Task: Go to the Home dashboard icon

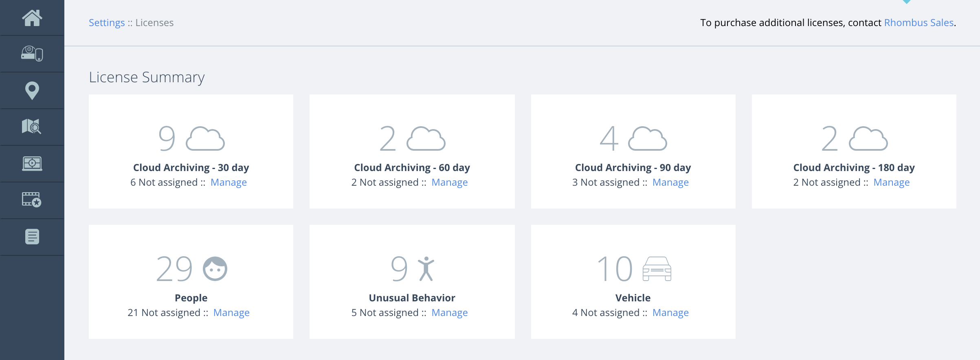Action: pyautogui.click(x=32, y=18)
